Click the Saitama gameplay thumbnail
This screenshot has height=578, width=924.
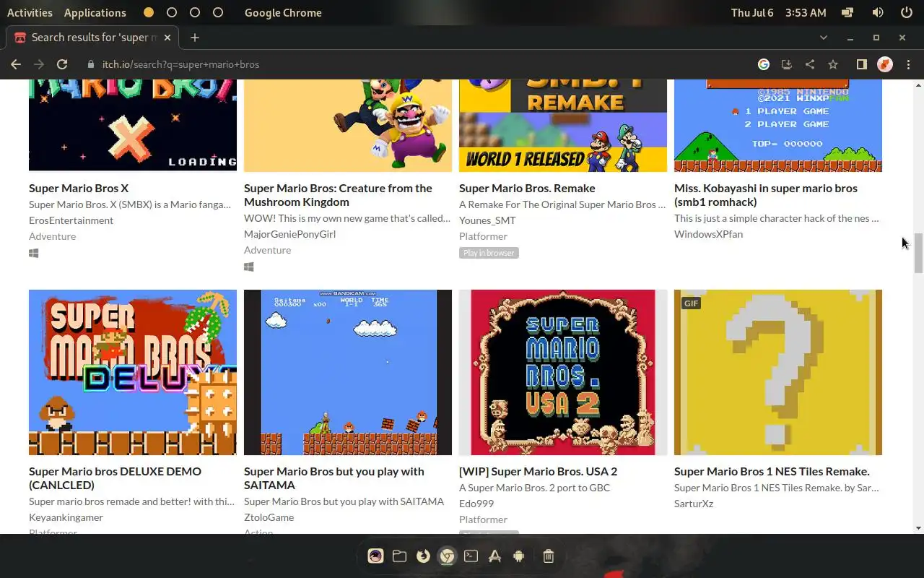348,372
